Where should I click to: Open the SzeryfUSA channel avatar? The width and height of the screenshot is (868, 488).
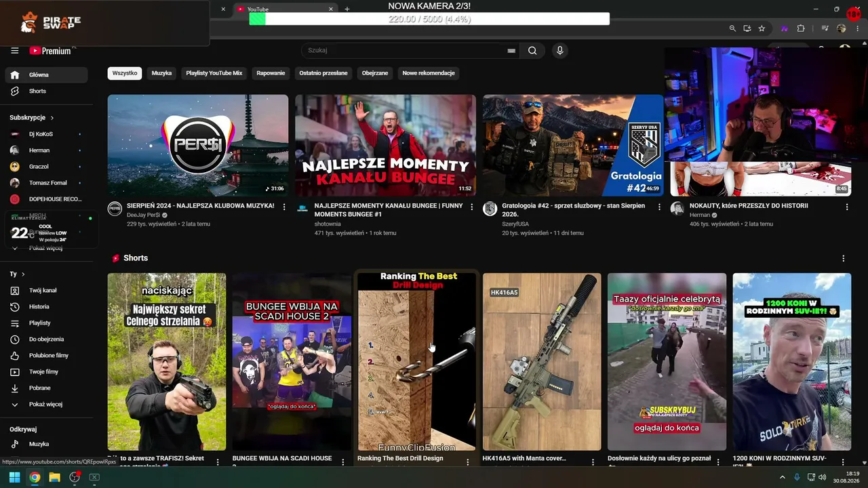[490, 208]
